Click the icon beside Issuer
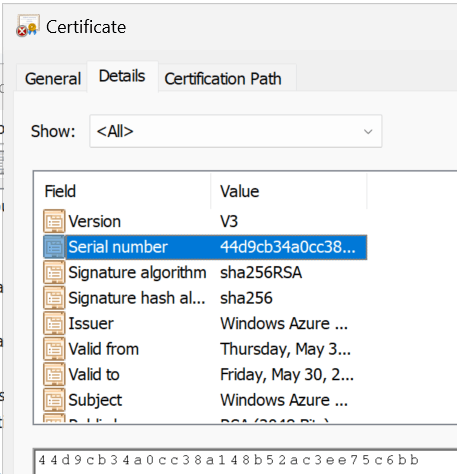 [54, 323]
